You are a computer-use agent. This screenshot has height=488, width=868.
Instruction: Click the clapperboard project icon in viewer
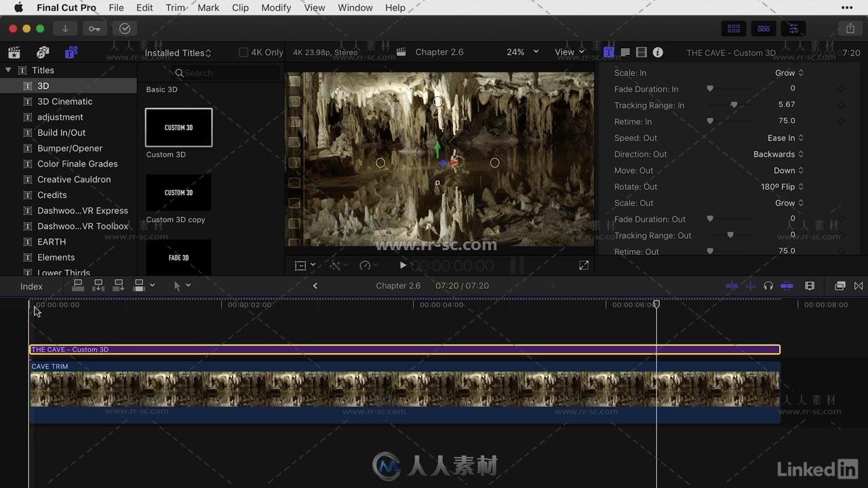pos(401,52)
